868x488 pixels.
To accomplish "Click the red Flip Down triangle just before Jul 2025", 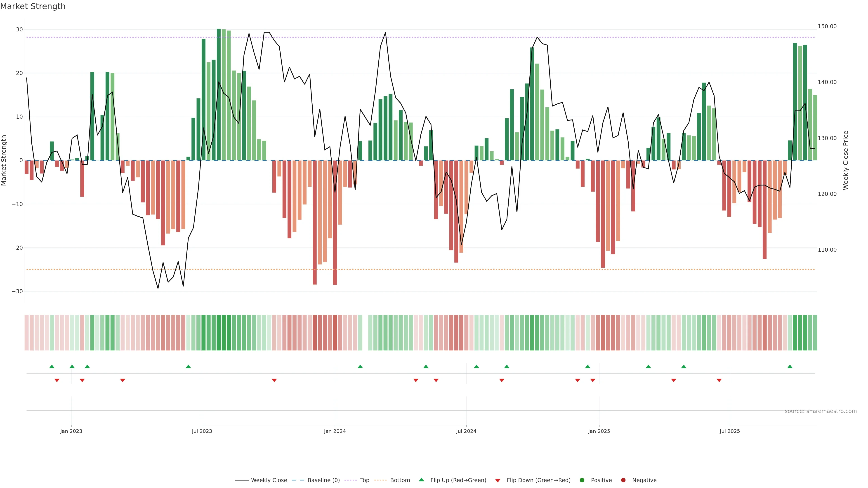I will [719, 380].
